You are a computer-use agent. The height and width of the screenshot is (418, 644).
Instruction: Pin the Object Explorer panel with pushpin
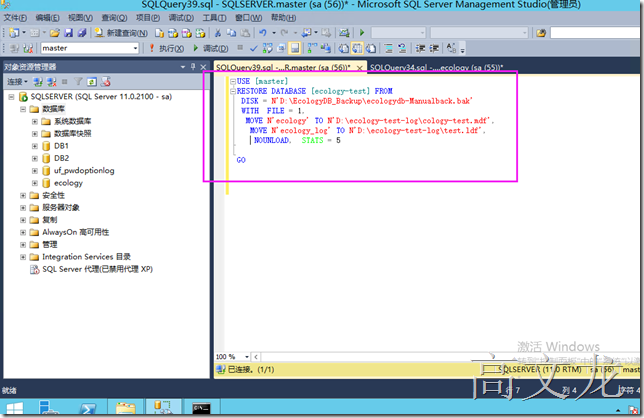tap(193, 67)
